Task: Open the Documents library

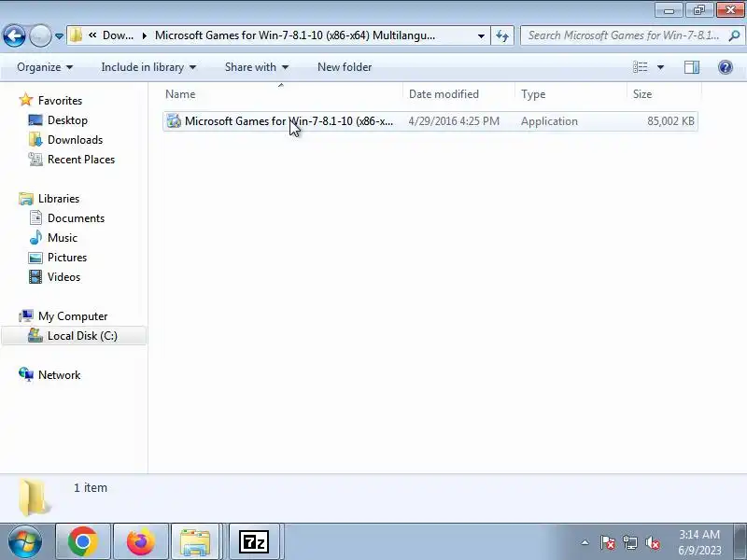Action: click(x=76, y=217)
